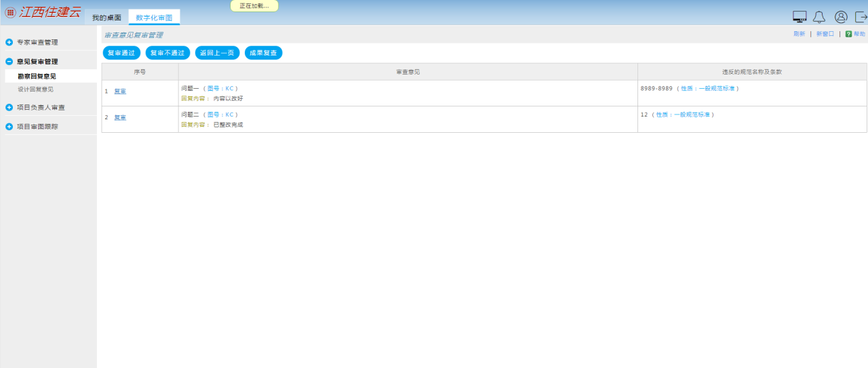Click the 成果复查 button
This screenshot has height=368, width=868.
[263, 53]
